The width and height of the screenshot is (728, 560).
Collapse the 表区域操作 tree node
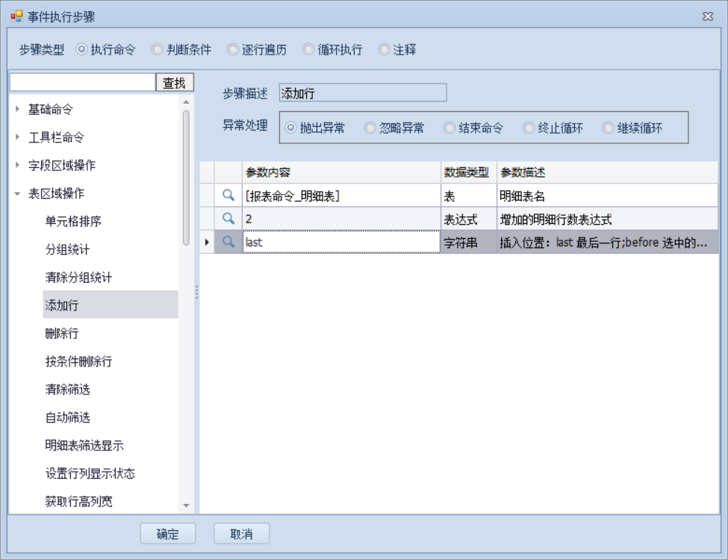17,194
